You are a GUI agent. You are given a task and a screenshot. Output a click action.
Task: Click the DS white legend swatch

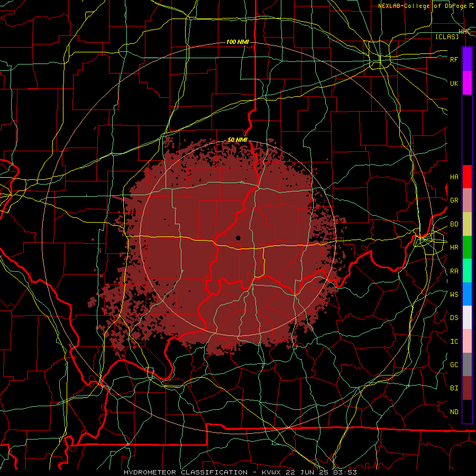[x=467, y=317]
